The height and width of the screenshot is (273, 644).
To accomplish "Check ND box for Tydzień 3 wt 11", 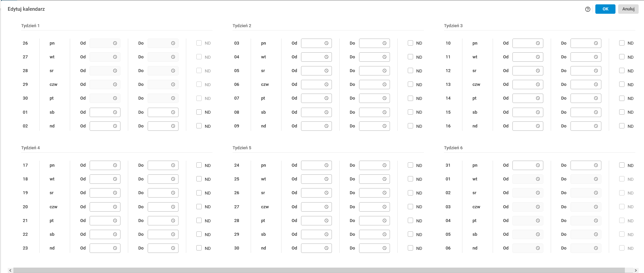I will 622,57.
